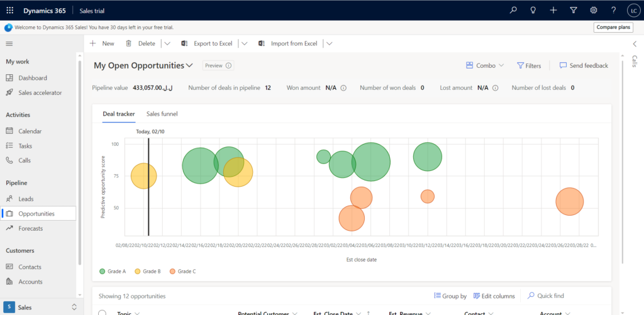Click Send feedback
This screenshot has width=644, height=315.
(x=584, y=65)
